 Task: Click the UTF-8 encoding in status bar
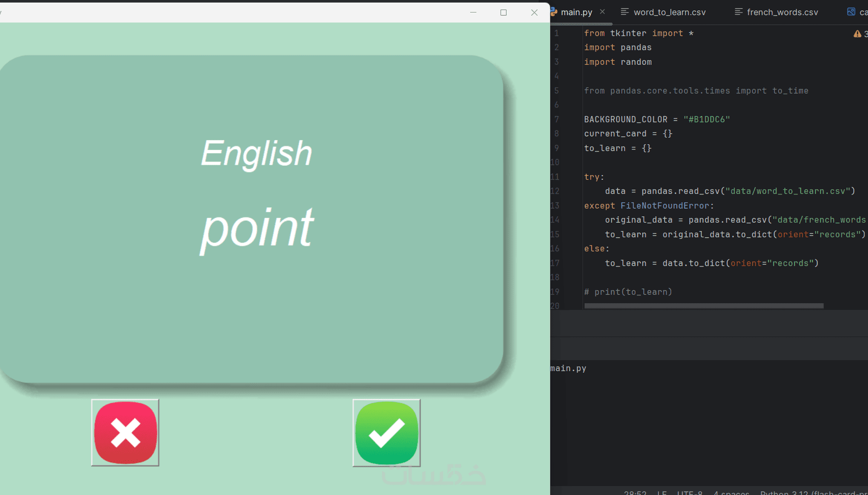pyautogui.click(x=690, y=492)
